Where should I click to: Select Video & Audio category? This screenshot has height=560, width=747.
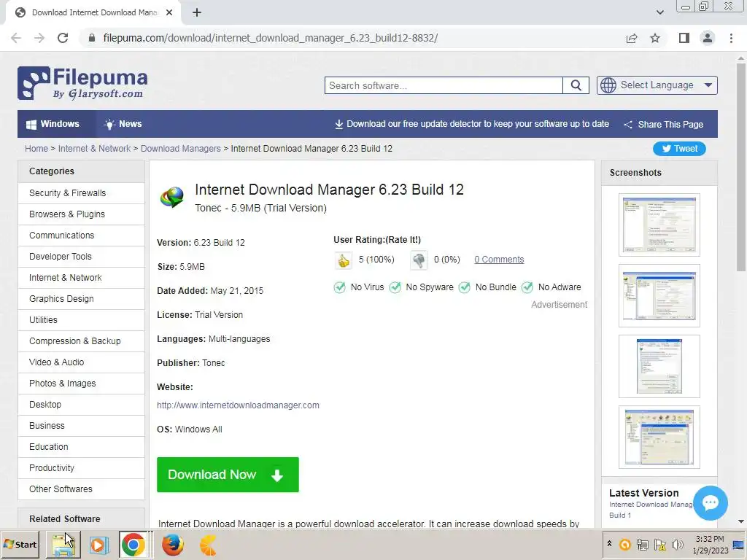coord(81,362)
